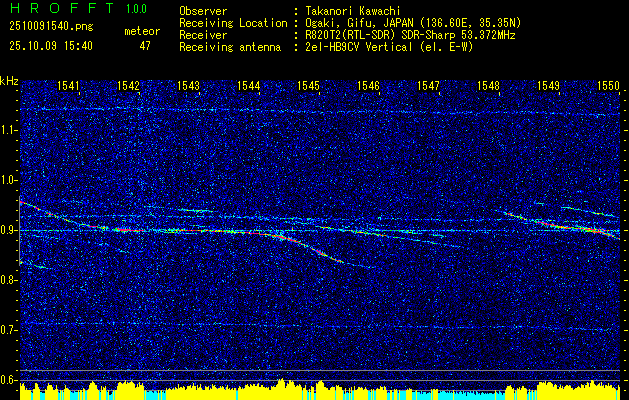629x400 pixels.
Task: Click the meteor count value 47
Action: click(x=145, y=46)
